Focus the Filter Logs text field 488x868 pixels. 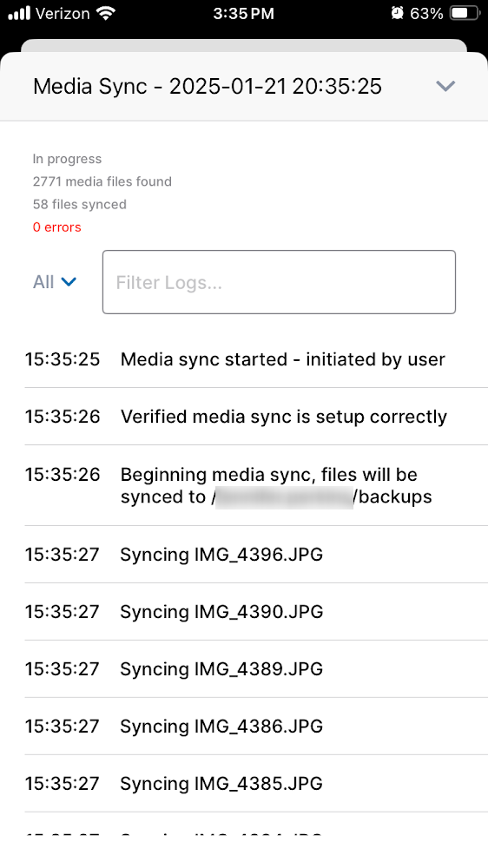point(280,282)
